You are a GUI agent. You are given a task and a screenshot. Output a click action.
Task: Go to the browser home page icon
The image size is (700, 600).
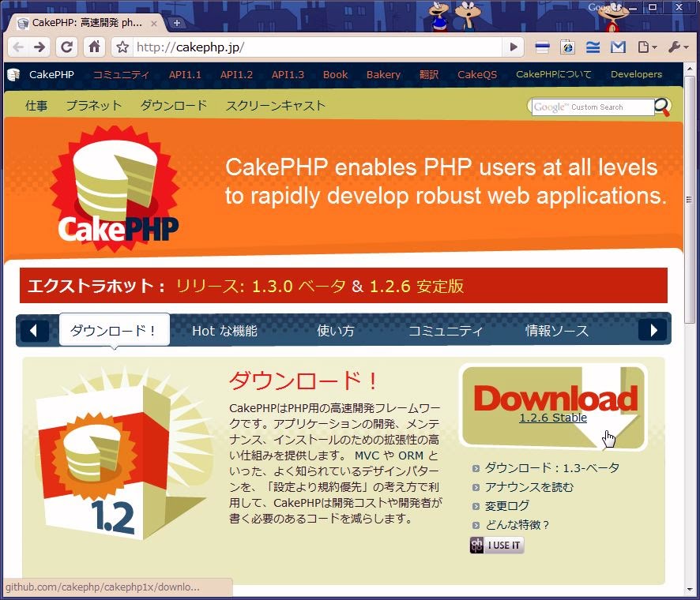click(x=94, y=47)
